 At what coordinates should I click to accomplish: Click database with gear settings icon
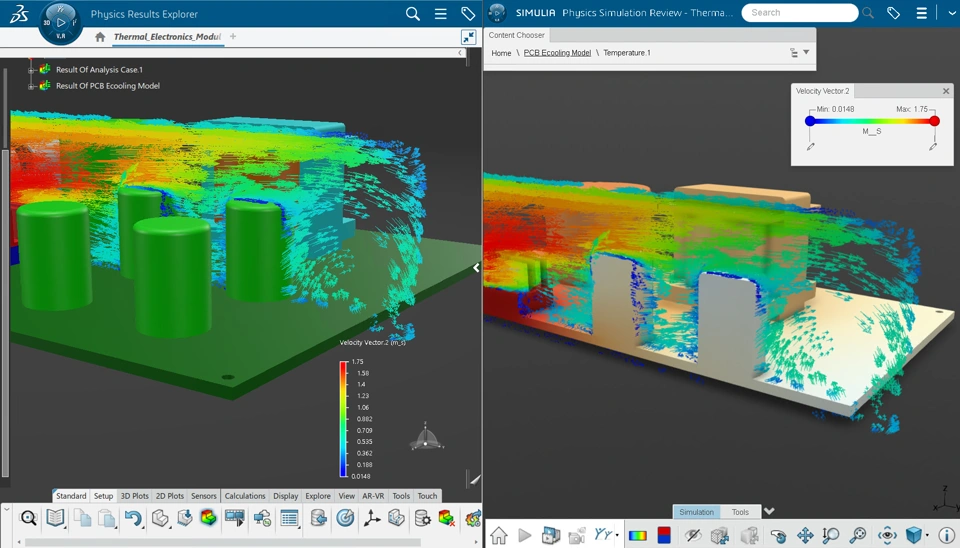[x=422, y=519]
